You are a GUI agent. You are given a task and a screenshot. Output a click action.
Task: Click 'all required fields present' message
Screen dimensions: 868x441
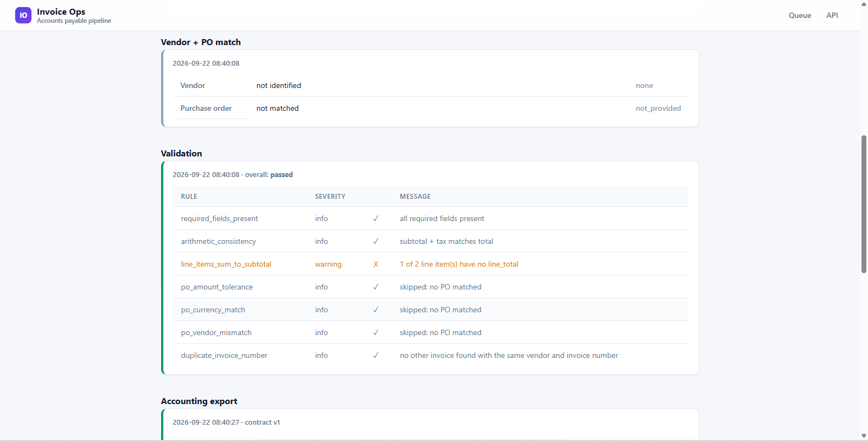coord(442,218)
